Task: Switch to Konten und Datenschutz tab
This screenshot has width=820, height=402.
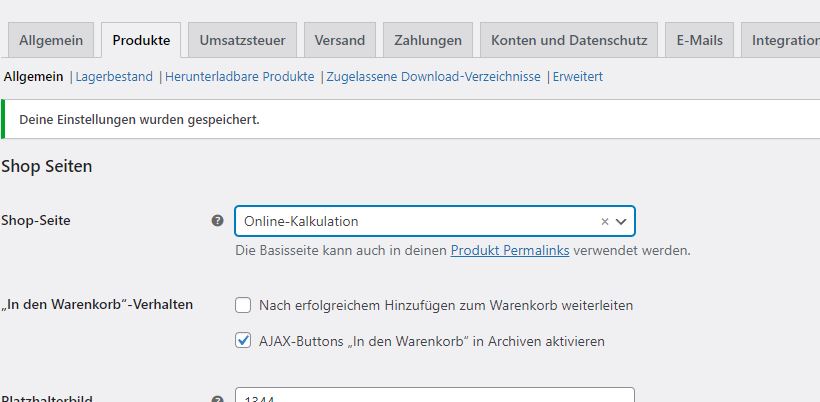Action: click(569, 40)
